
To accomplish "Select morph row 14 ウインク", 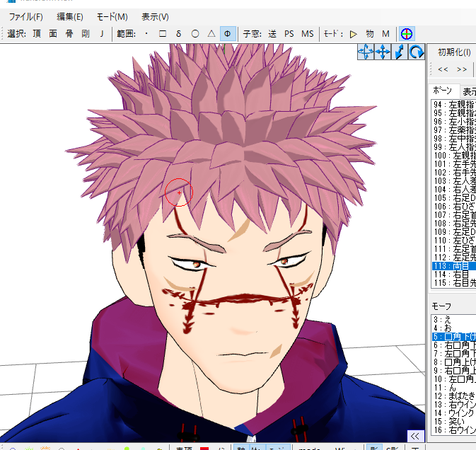I will pos(454,413).
